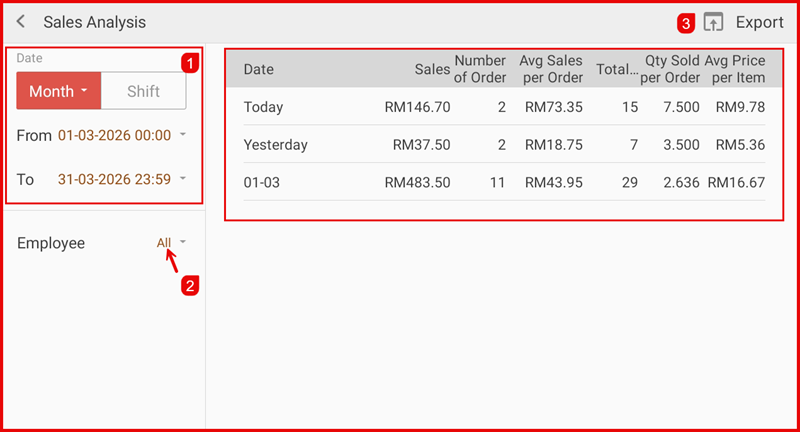800x432 pixels.
Task: Sort by the Sales column header
Action: pos(432,69)
